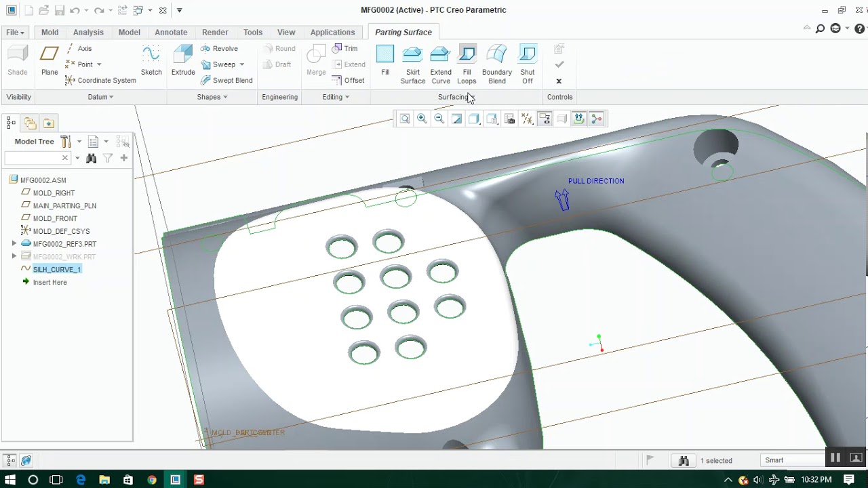The height and width of the screenshot is (488, 868).
Task: Toggle mold pull direction display icon
Action: coord(579,119)
